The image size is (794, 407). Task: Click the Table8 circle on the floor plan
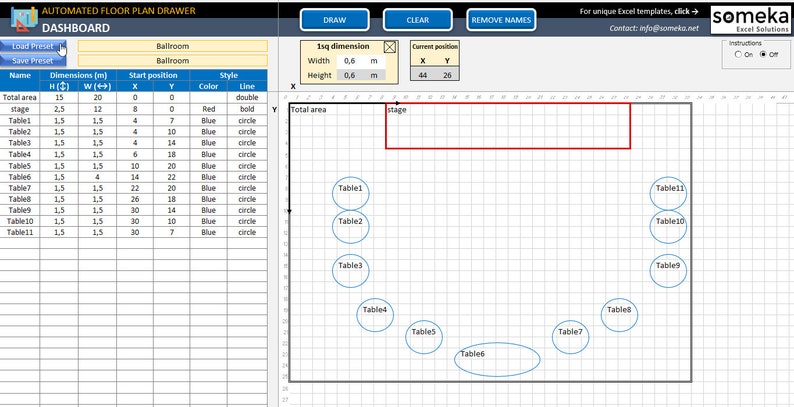pos(619,315)
